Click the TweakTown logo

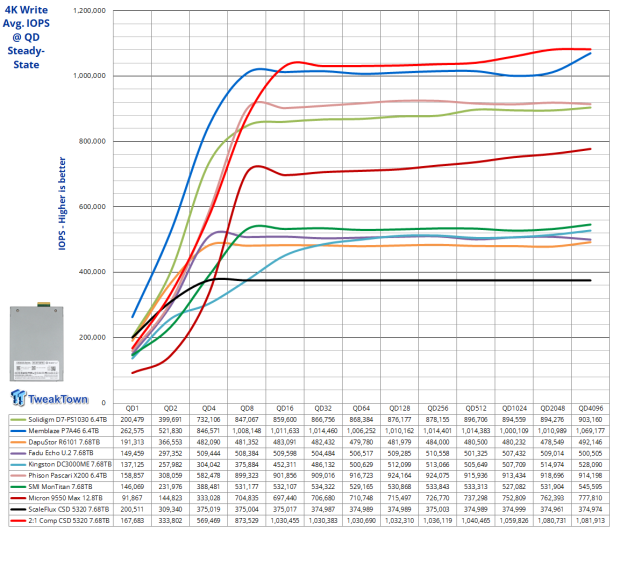[x=49, y=398]
